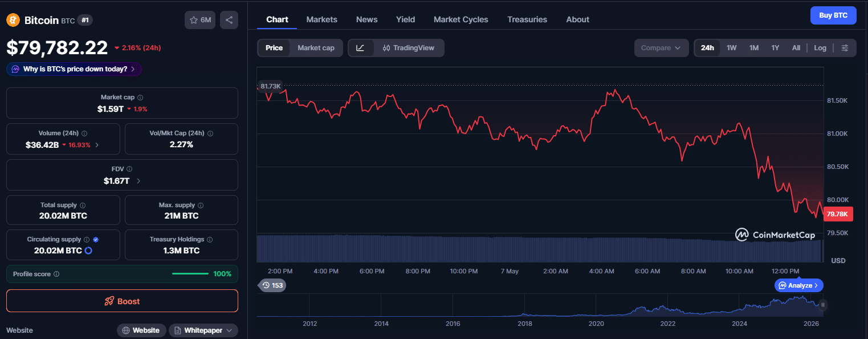
Task: Click the 2.27% Vol/Mkt Cap value
Action: [x=181, y=144]
